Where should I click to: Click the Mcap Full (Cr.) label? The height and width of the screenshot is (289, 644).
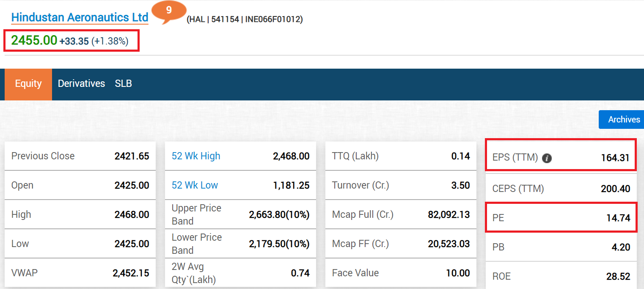[363, 214]
